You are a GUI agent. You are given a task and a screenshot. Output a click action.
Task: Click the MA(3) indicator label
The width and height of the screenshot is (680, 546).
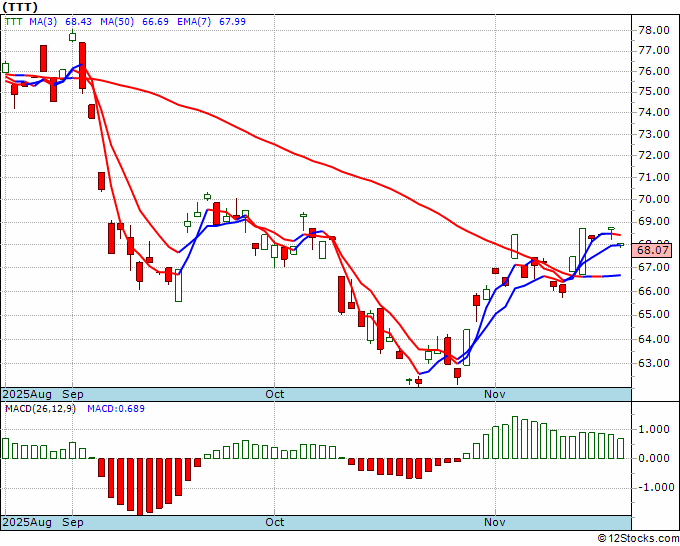(x=43, y=21)
